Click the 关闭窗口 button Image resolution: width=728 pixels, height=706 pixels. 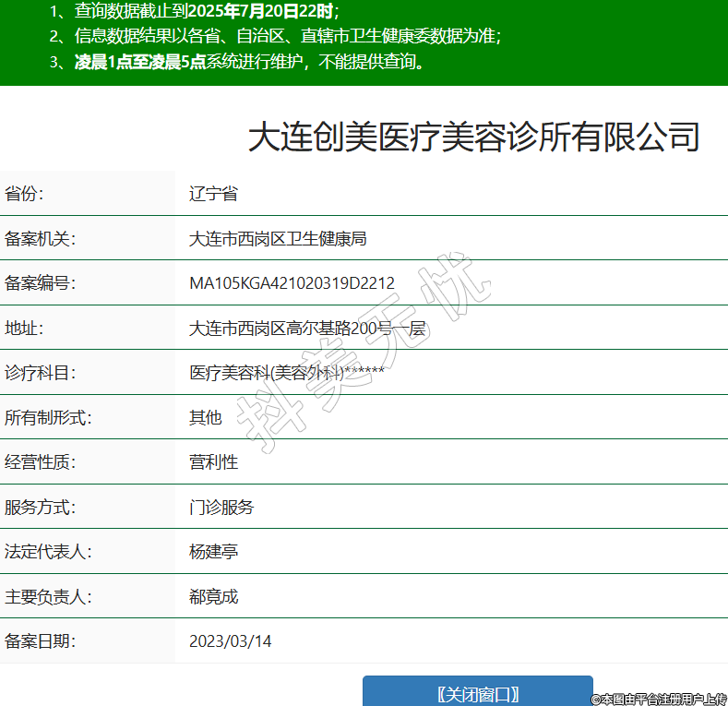pyautogui.click(x=477, y=693)
